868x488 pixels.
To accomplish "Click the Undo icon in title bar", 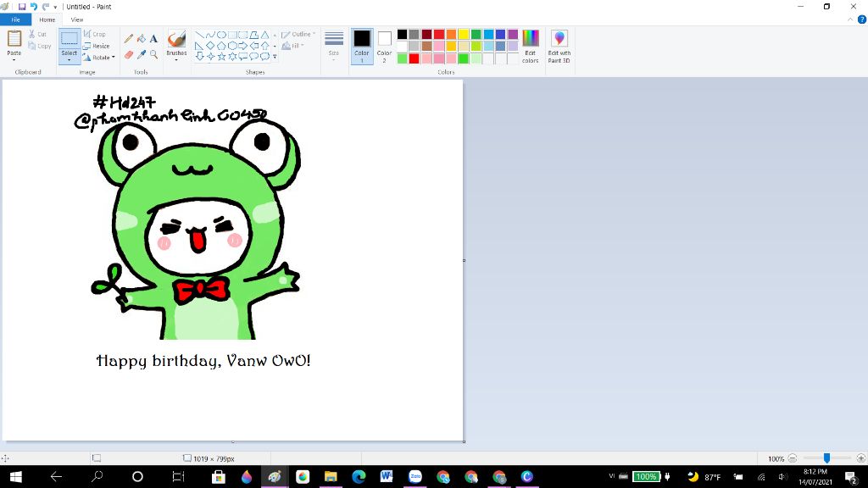I will pos(34,7).
